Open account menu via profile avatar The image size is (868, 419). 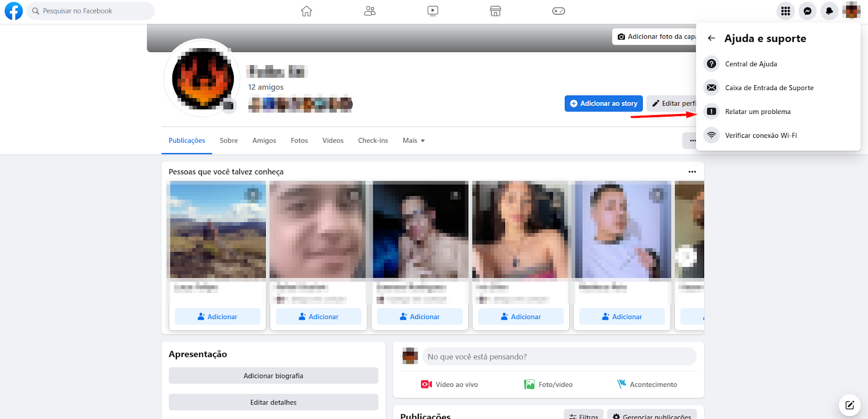[x=851, y=11]
